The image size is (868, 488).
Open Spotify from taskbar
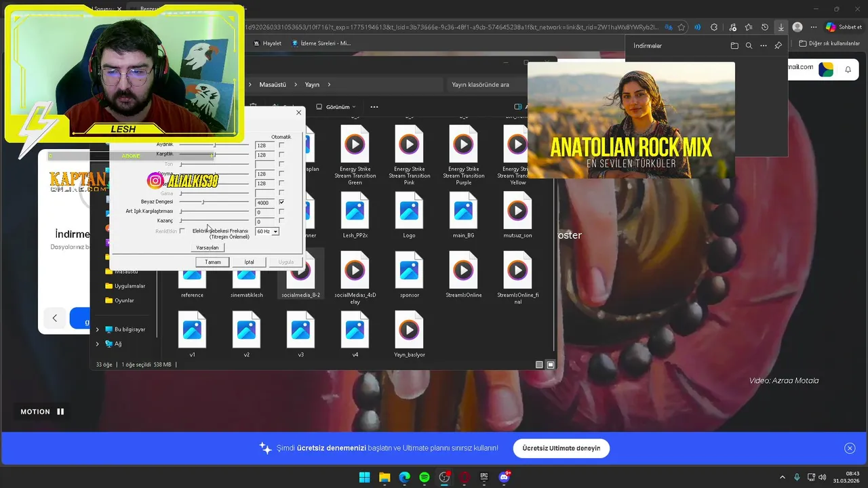click(425, 477)
